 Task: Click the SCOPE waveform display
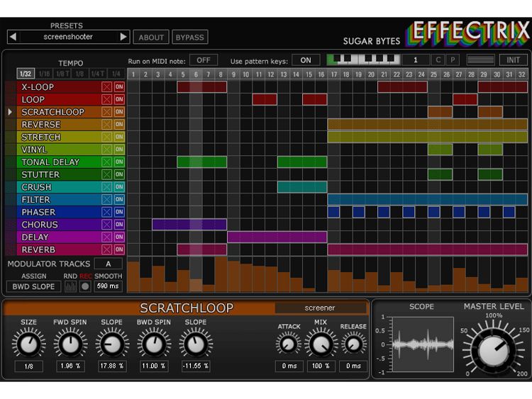point(423,344)
